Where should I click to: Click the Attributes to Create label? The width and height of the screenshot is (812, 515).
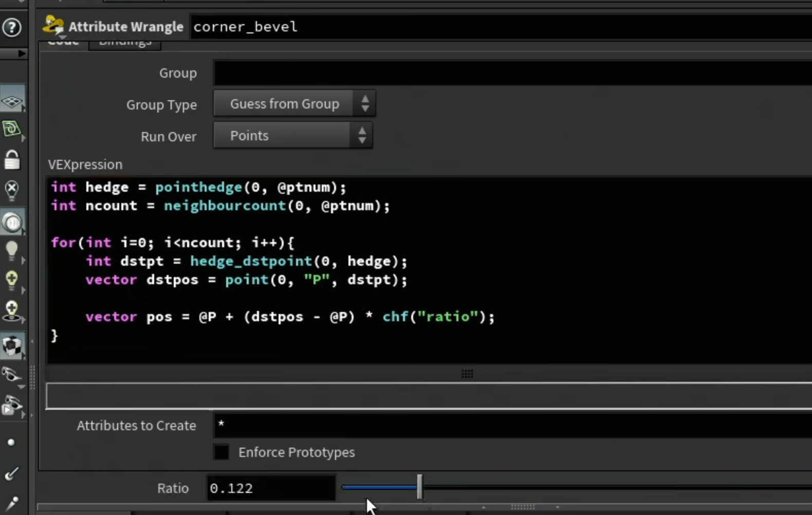pyautogui.click(x=136, y=426)
